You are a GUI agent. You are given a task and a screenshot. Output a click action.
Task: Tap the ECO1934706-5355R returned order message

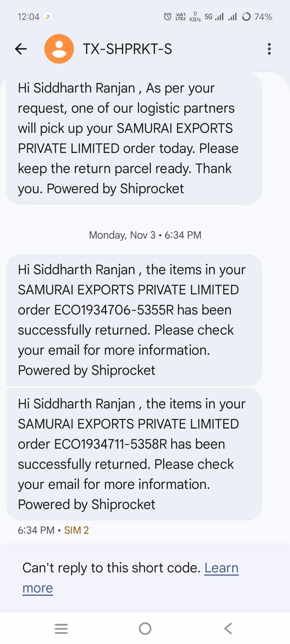pyautogui.click(x=134, y=320)
